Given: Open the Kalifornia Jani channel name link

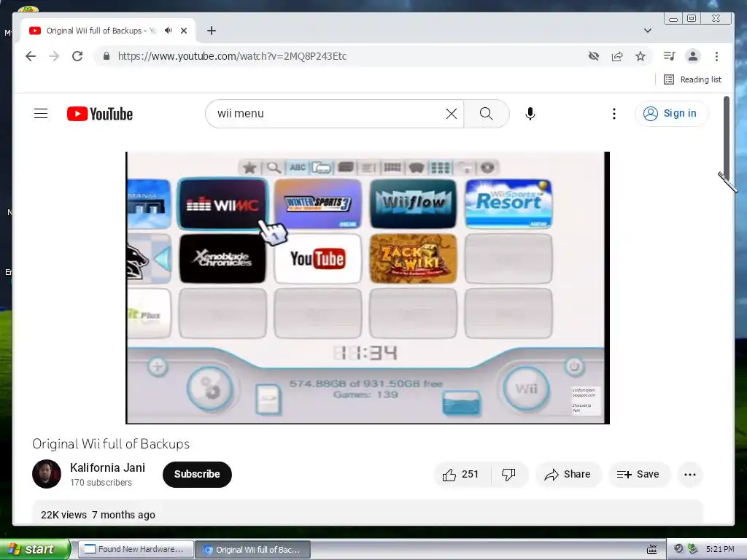Looking at the screenshot, I should 108,467.
